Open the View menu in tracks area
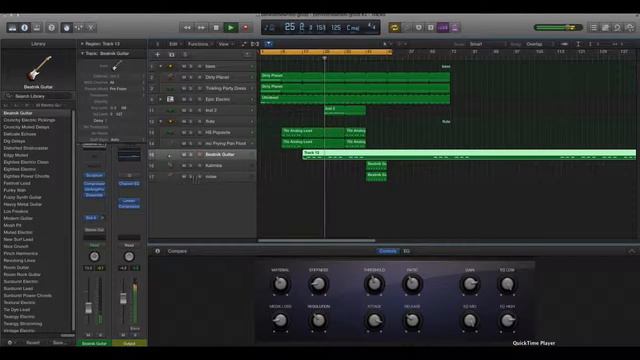This screenshot has width=640, height=360. point(225,44)
